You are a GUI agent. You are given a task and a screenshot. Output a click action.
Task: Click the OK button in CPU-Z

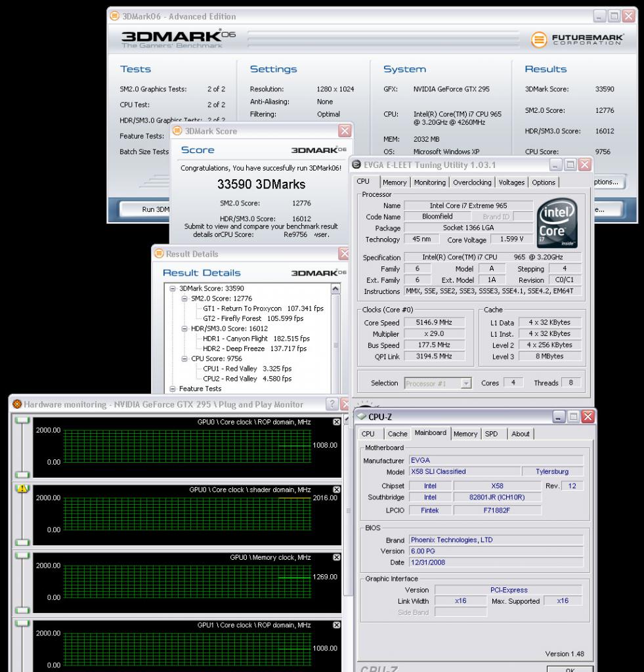pos(570,669)
